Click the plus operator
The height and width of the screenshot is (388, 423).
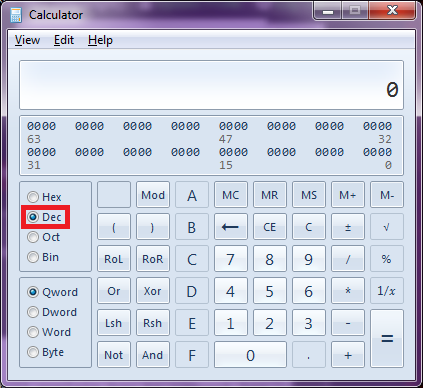tap(348, 355)
